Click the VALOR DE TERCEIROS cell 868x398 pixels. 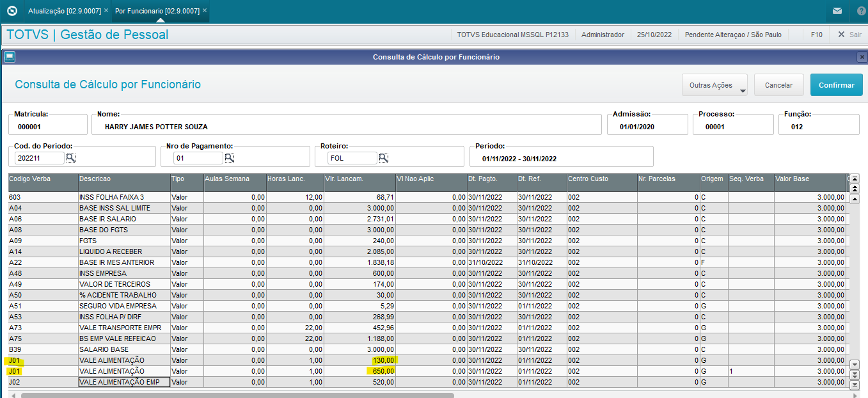coord(125,284)
